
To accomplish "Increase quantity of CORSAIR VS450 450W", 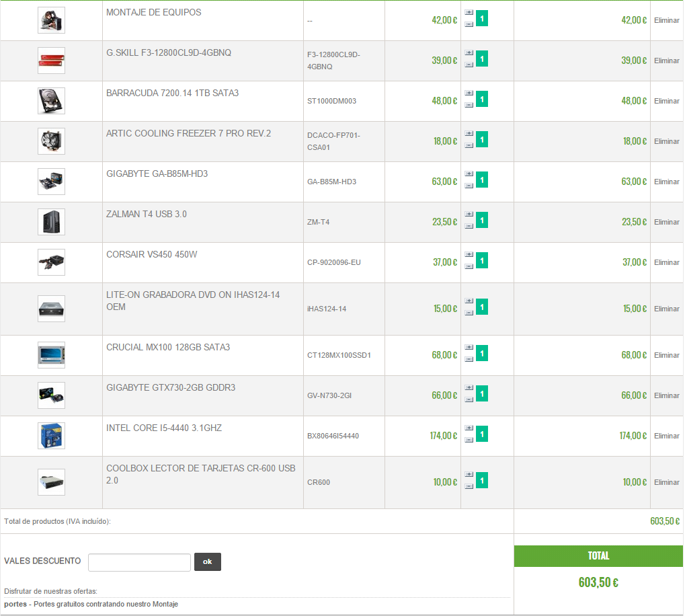I will point(469,254).
